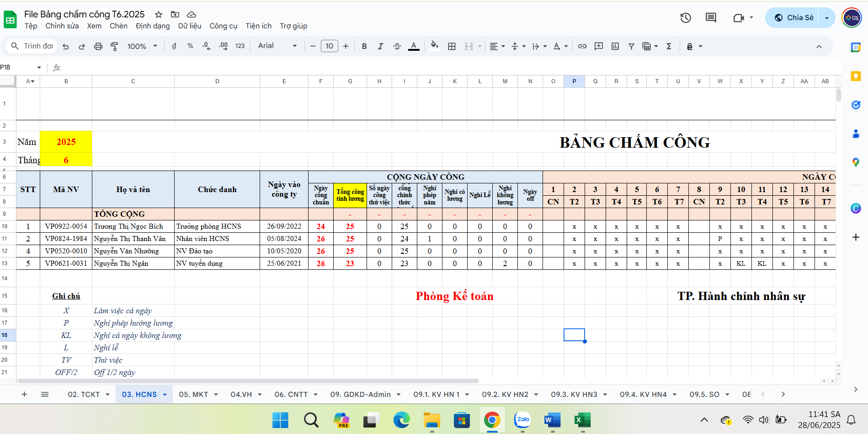This screenshot has width=868, height=434.
Task: Open the borders tool
Action: click(452, 46)
